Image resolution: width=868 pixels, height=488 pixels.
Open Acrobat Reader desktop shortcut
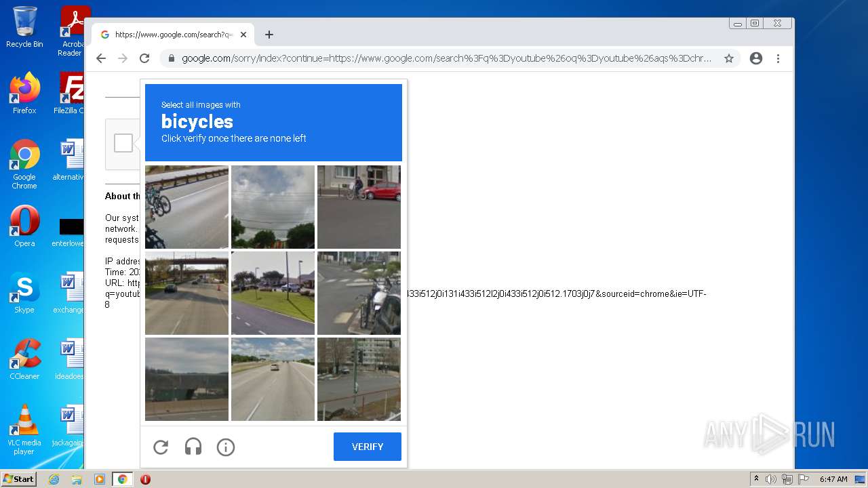[73, 31]
